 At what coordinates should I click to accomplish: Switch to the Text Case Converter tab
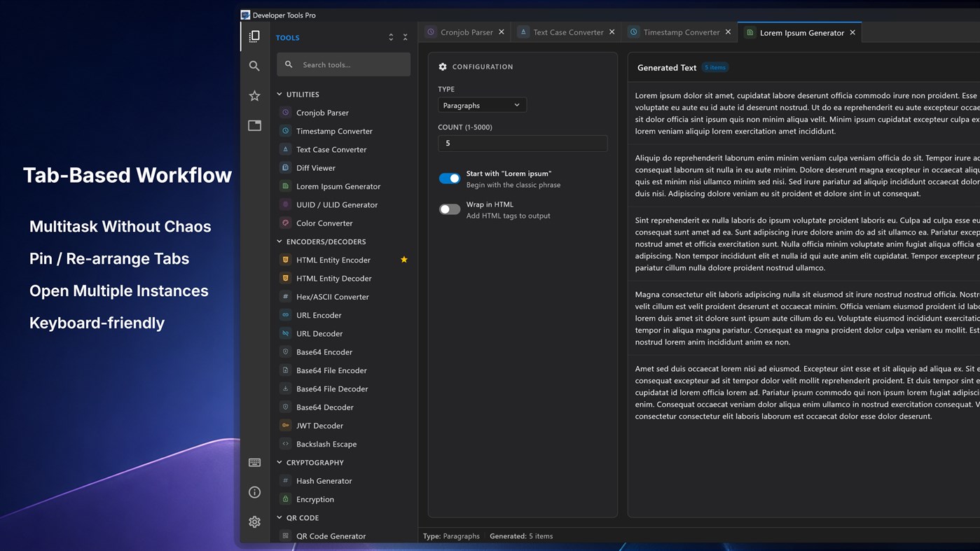coord(568,32)
